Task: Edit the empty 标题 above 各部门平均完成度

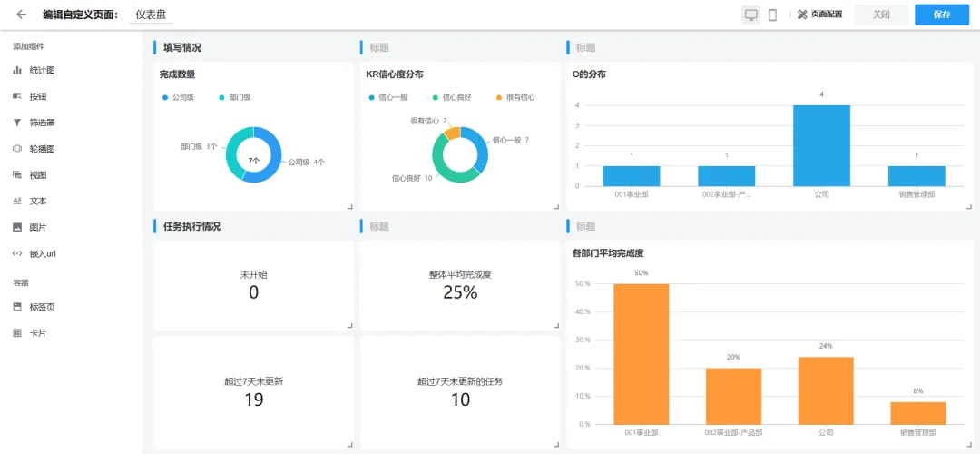Action: coord(585,226)
